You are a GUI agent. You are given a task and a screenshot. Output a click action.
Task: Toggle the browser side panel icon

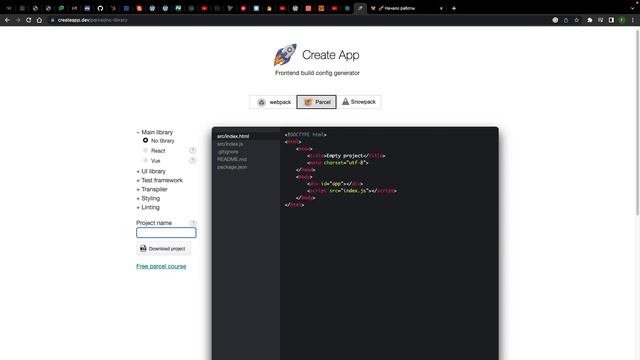611,20
